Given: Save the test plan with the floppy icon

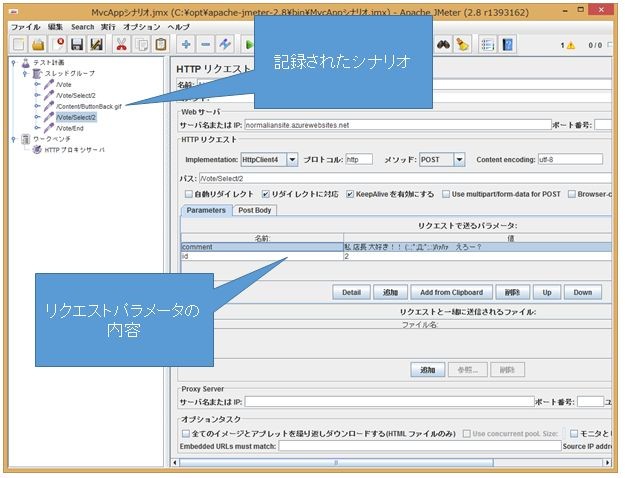Looking at the screenshot, I should pyautogui.click(x=77, y=44).
